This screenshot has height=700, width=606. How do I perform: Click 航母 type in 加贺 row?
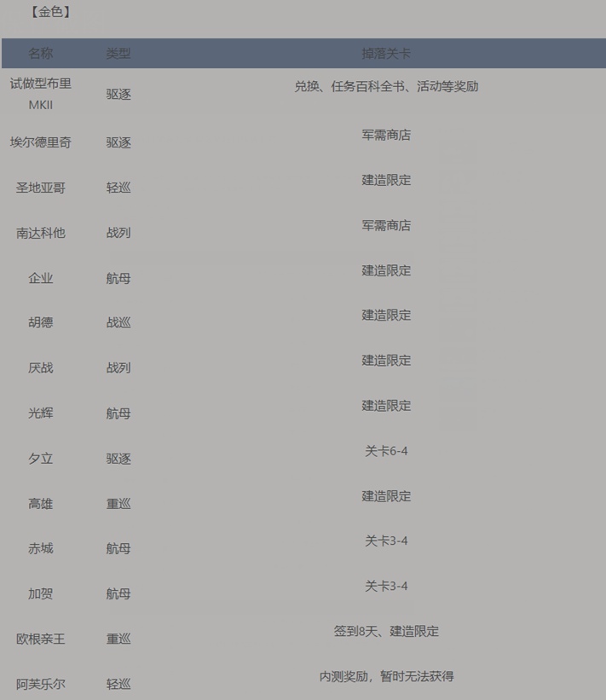(x=118, y=593)
